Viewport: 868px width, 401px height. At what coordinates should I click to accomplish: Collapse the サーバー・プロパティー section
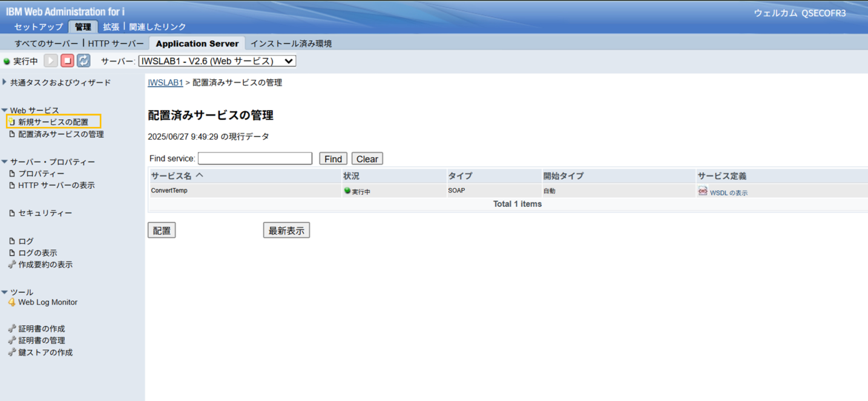5,162
